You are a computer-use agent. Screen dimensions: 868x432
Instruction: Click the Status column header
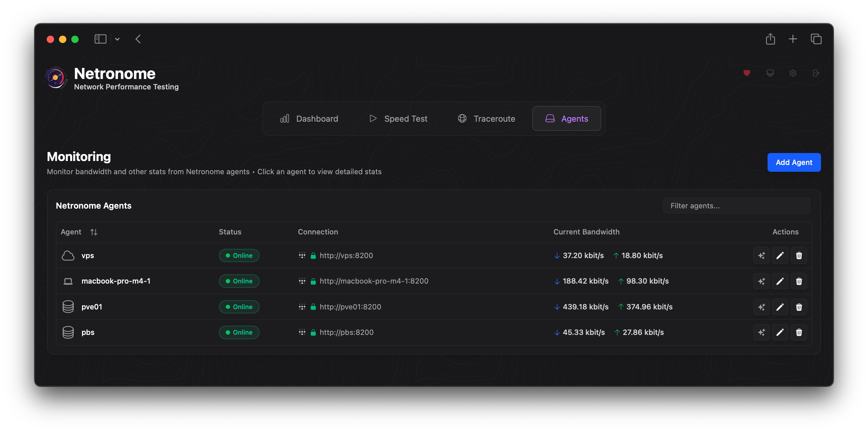230,232
